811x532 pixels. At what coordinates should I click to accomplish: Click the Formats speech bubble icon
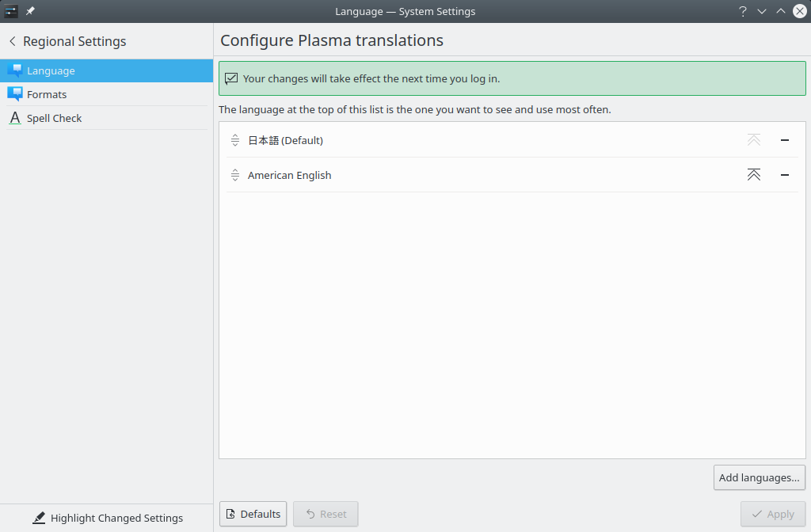tap(15, 94)
